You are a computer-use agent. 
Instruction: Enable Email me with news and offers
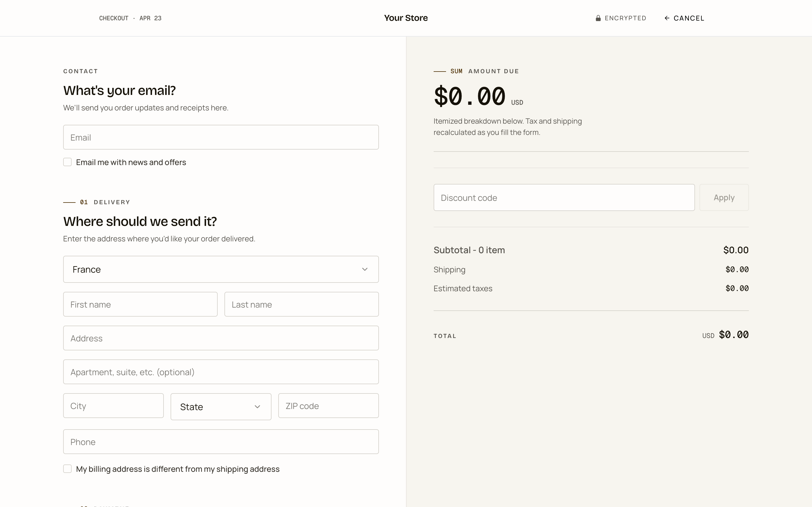[67, 162]
